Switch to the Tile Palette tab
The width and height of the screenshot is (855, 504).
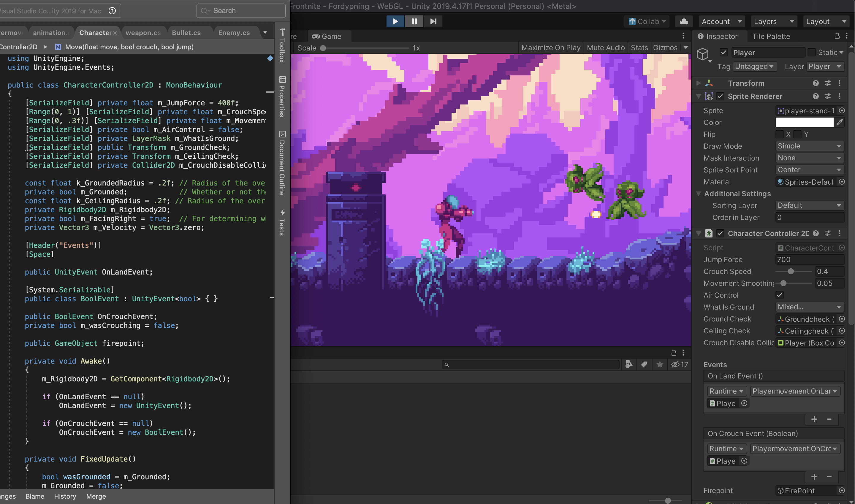coord(771,36)
